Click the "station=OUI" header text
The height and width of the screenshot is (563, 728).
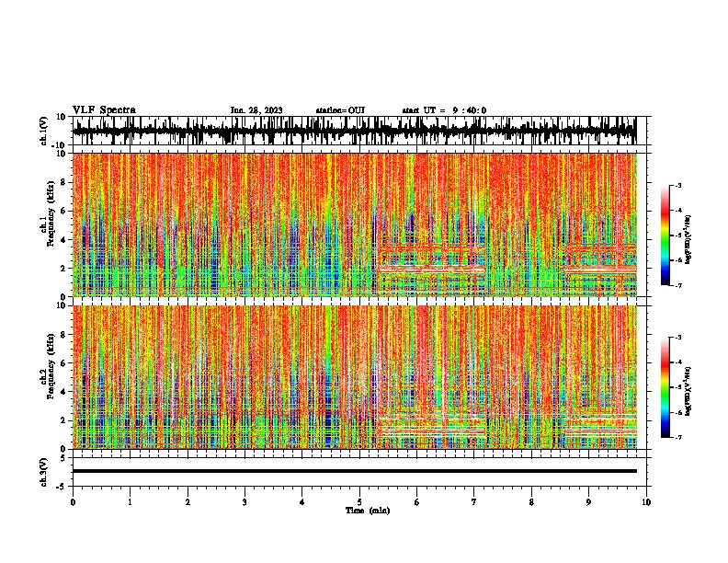tap(340, 110)
